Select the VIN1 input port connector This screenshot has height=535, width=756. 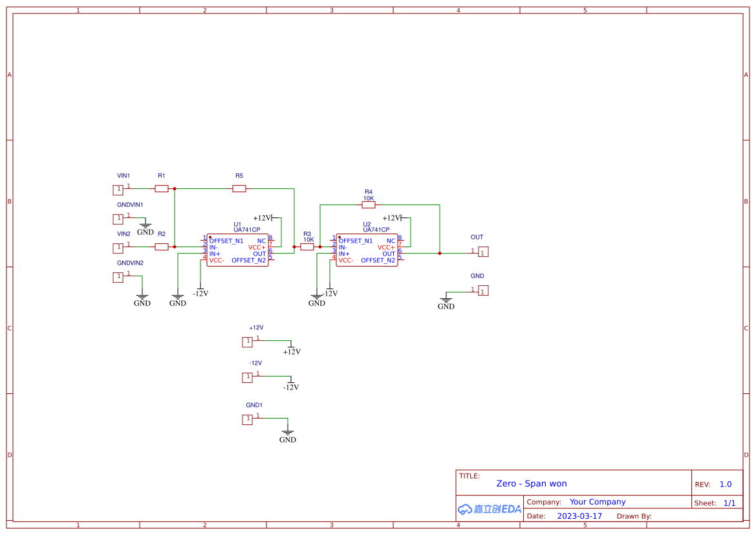click(x=118, y=189)
